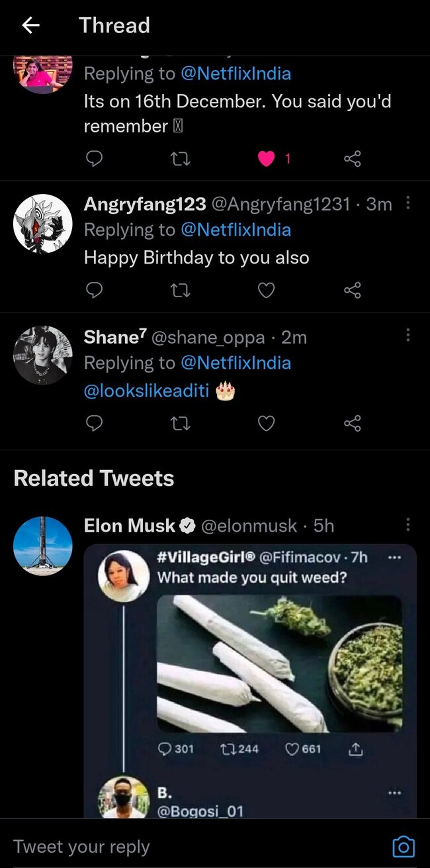Open Elon Musk's profile picture

point(43,546)
